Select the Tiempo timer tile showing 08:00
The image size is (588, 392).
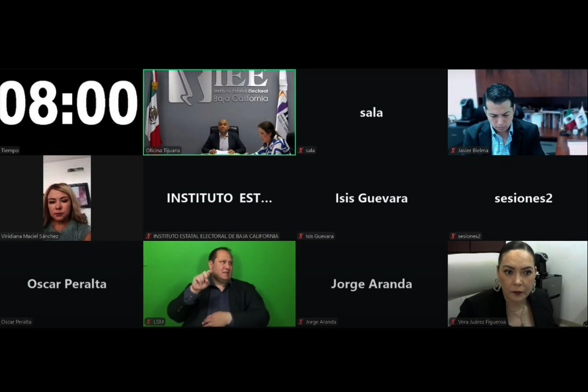tap(71, 112)
